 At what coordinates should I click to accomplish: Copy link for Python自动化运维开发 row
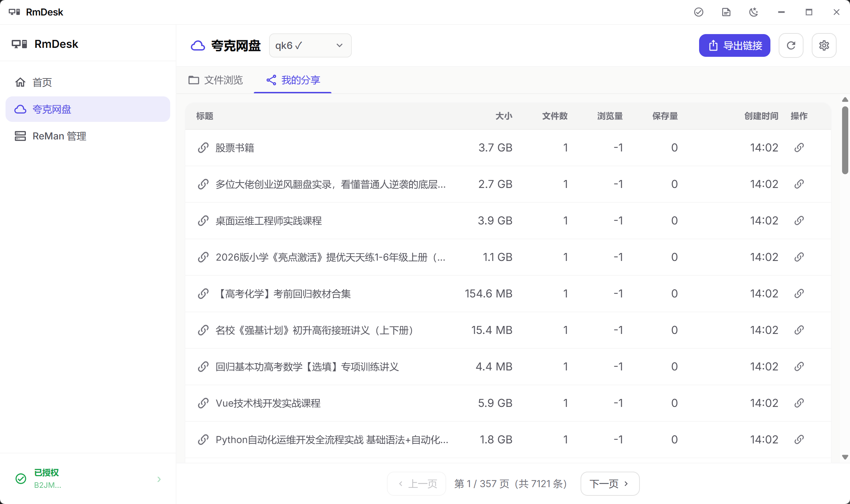(x=799, y=440)
